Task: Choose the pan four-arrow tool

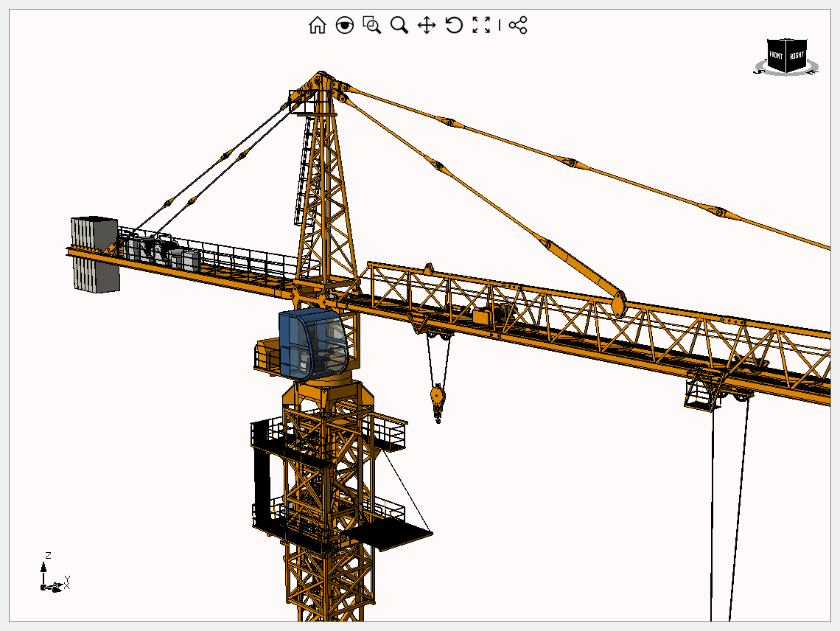Action: 427,26
